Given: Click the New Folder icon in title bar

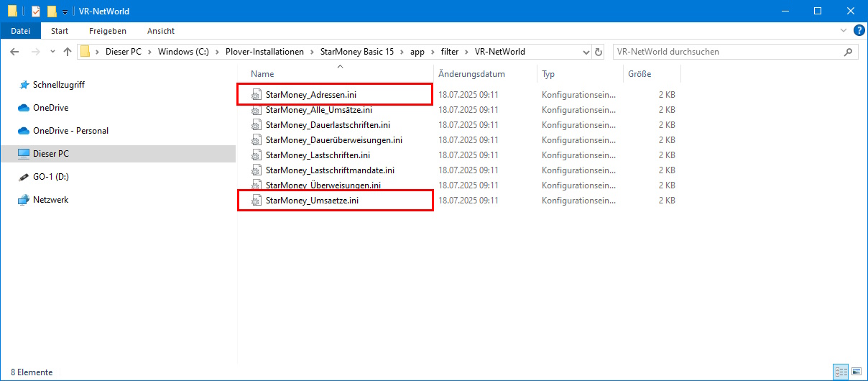Looking at the screenshot, I should click(x=52, y=12).
